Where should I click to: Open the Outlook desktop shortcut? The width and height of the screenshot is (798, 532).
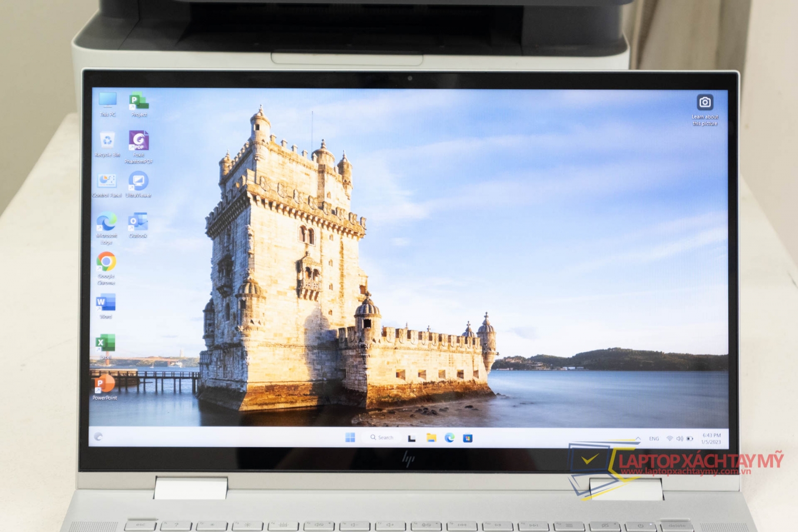(x=138, y=222)
